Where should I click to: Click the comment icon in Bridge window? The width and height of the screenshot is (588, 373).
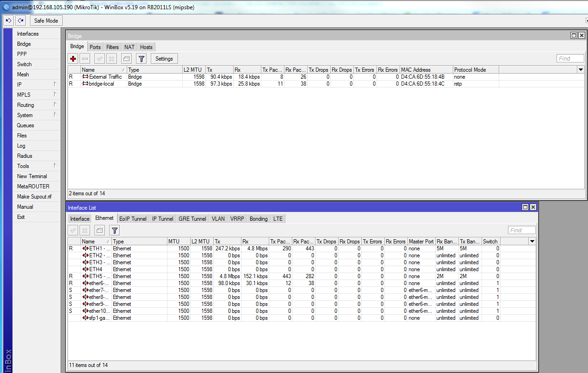point(126,59)
